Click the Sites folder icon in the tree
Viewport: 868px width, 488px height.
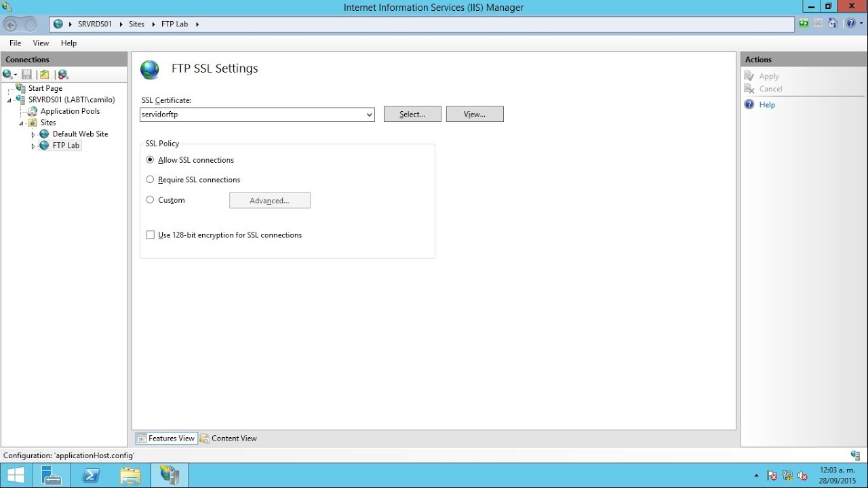33,123
